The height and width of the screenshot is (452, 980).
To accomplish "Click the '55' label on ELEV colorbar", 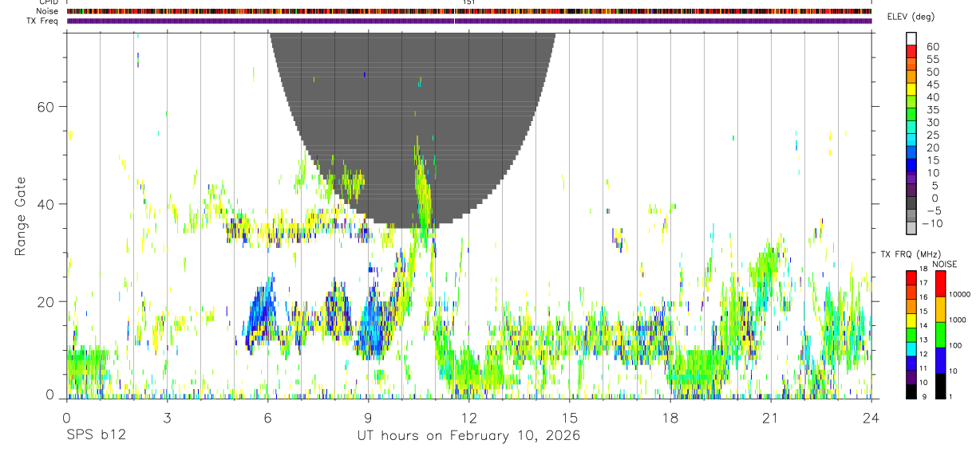I will pos(932,59).
